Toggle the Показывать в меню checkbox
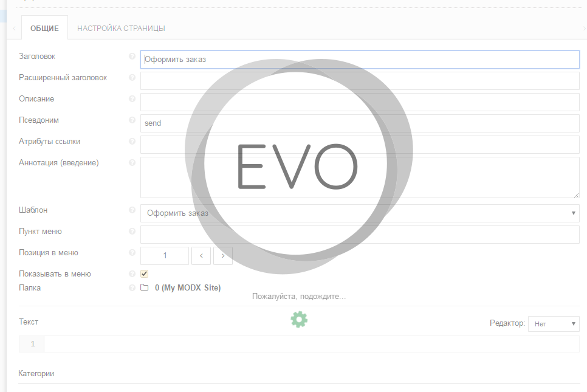This screenshot has height=392, width=587. [145, 274]
